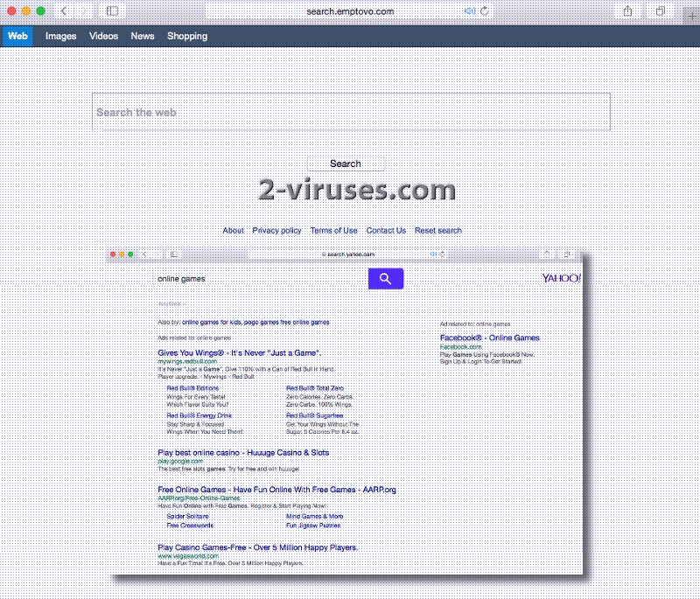Open the Red Bull Sugarfree sublink
Image resolution: width=700 pixels, height=599 pixels.
coord(314,415)
